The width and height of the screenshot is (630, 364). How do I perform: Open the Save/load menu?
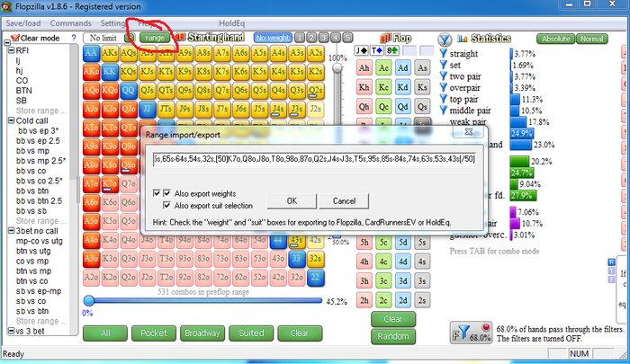(x=22, y=23)
